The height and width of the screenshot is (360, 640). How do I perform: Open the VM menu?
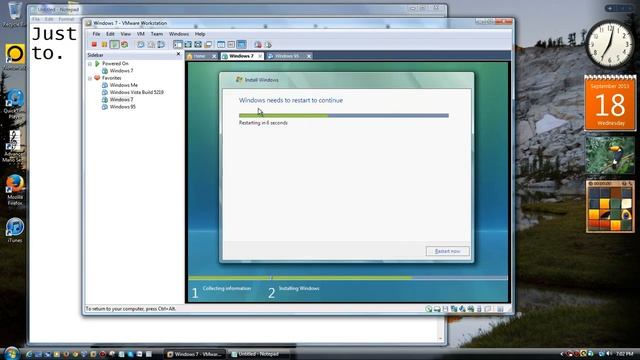tap(141, 34)
